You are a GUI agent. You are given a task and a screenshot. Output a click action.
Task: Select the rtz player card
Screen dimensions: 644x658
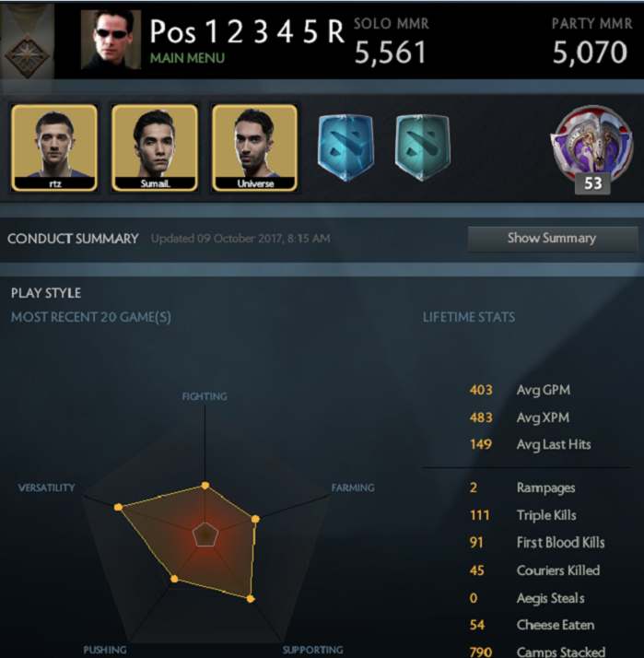pos(54,147)
